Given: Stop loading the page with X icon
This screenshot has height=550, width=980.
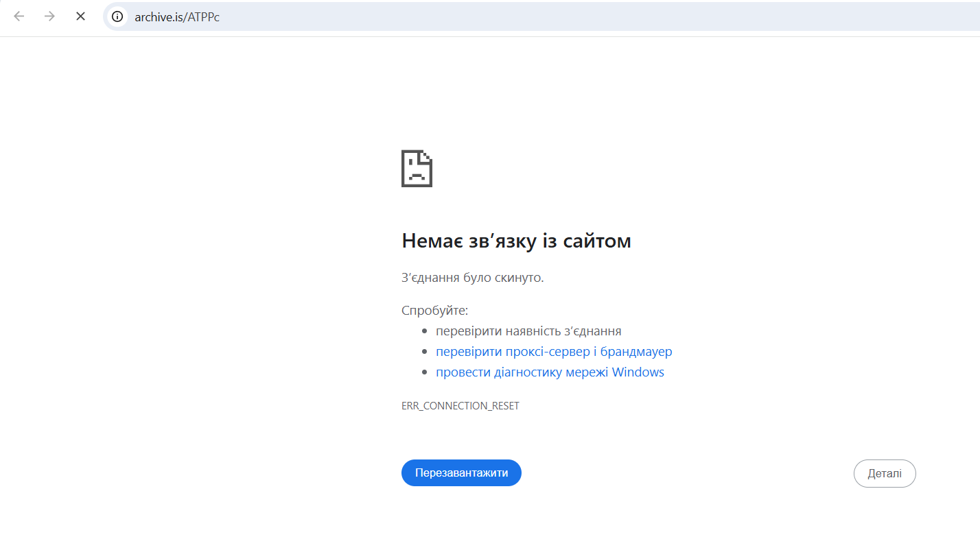Looking at the screenshot, I should (80, 16).
